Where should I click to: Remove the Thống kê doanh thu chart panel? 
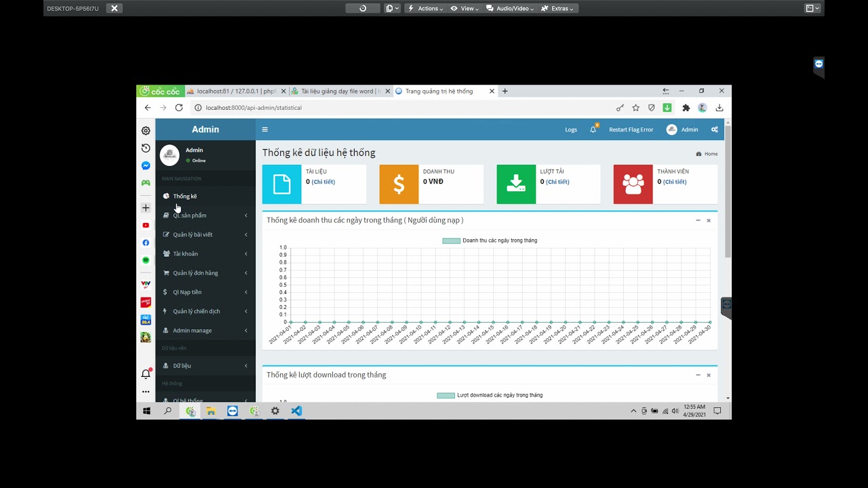click(709, 220)
